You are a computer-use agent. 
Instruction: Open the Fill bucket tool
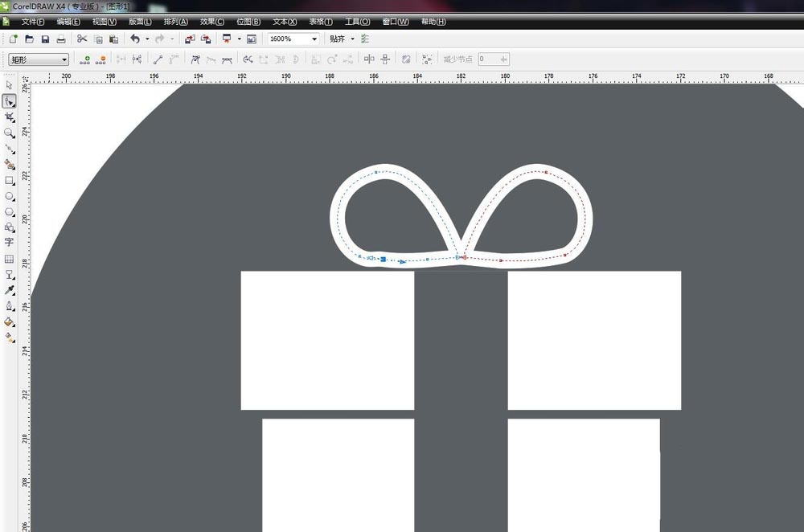tap(9, 322)
